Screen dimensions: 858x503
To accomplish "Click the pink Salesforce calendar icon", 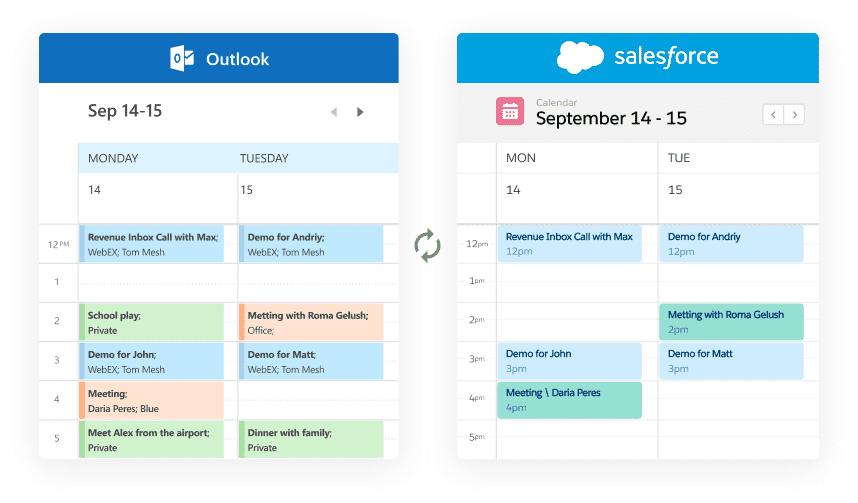I will point(510,111).
